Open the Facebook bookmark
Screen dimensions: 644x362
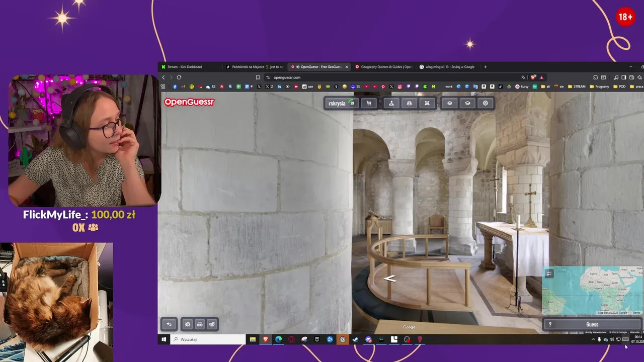click(175, 86)
